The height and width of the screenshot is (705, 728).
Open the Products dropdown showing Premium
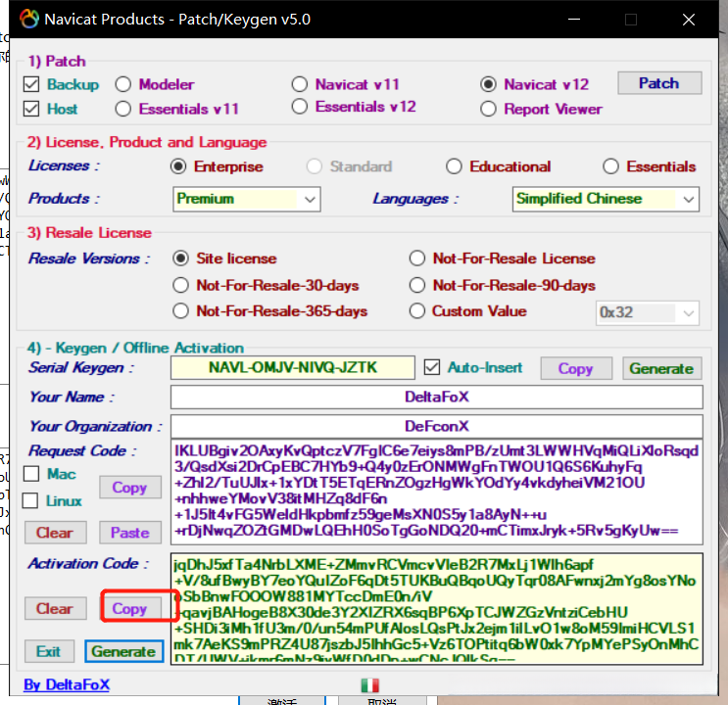click(x=247, y=199)
